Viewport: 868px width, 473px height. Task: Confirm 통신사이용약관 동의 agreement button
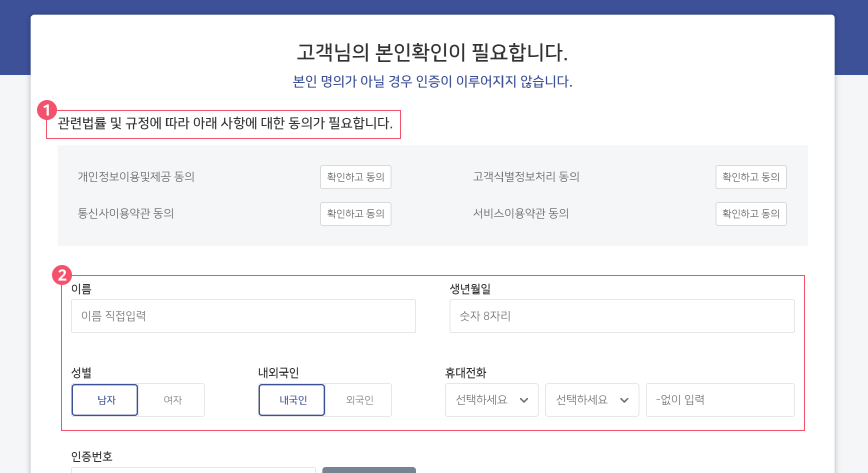(355, 214)
